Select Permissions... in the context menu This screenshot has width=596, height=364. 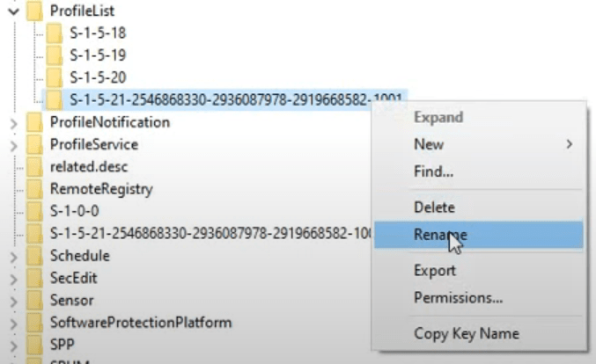458,298
